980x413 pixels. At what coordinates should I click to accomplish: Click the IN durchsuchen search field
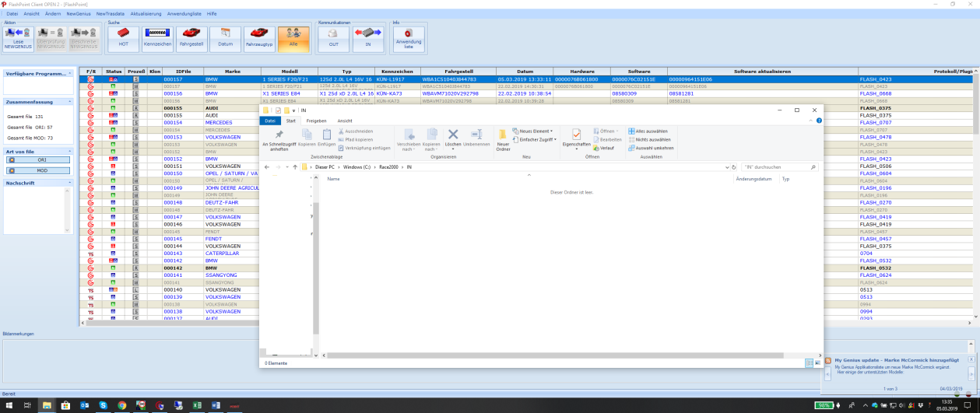click(778, 167)
